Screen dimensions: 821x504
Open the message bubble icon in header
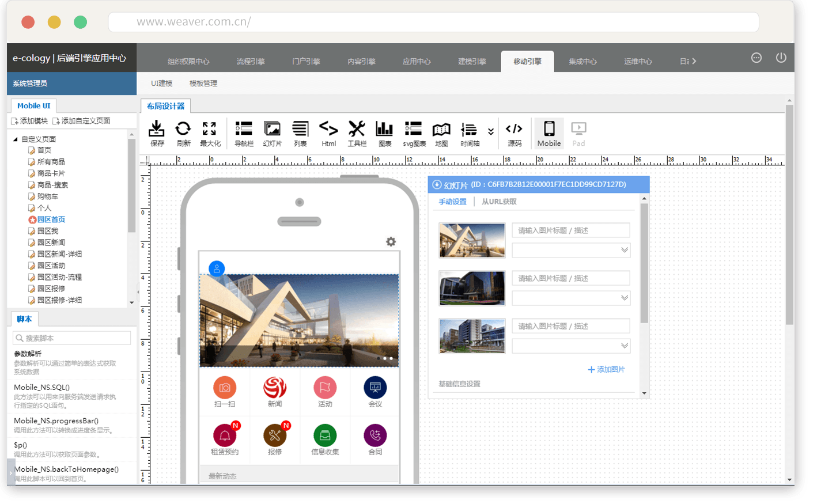[756, 58]
